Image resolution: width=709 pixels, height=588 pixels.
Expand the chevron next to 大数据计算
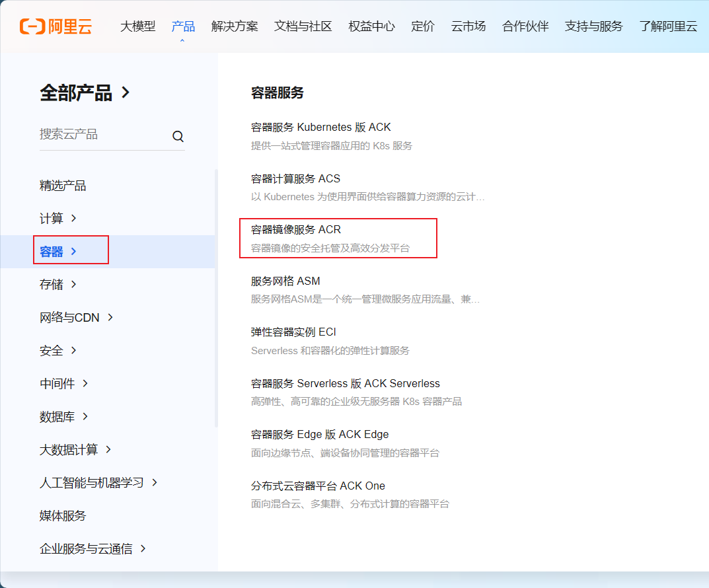[108, 449]
